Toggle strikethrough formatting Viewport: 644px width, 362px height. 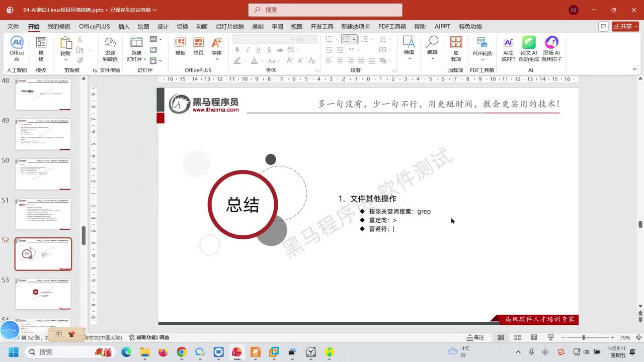[280, 50]
